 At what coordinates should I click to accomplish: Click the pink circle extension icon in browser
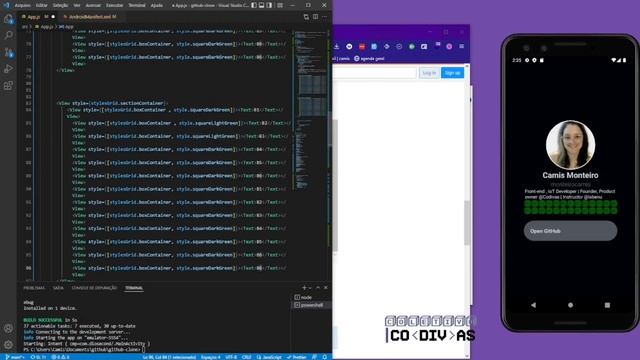pos(449,47)
